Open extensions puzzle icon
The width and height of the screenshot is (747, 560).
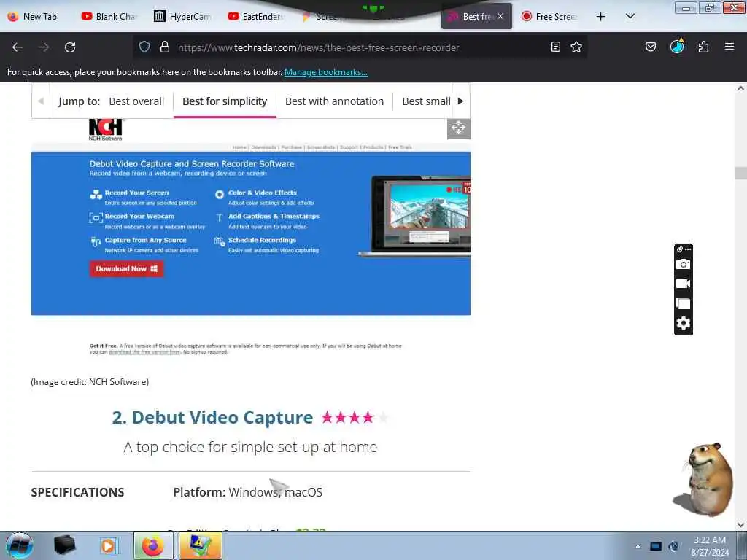click(704, 47)
